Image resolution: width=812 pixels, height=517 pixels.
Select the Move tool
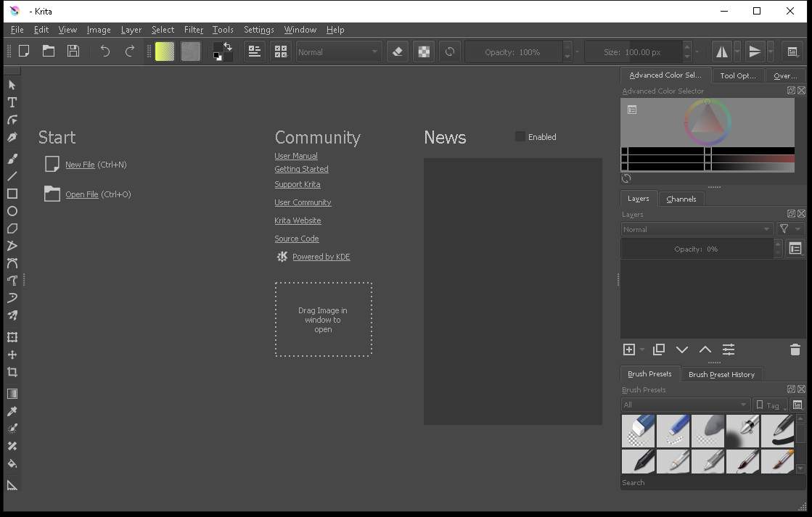[12, 355]
